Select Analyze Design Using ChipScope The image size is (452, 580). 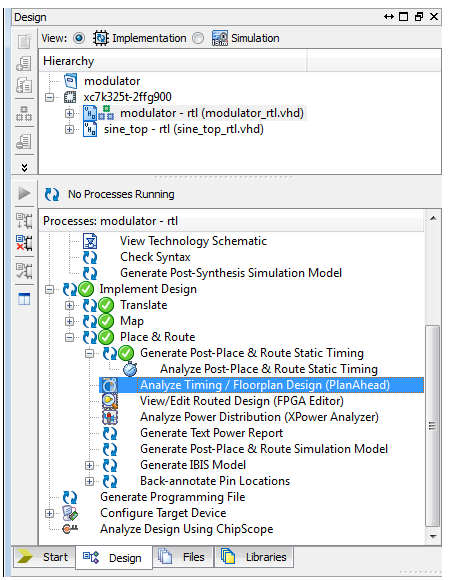point(186,529)
